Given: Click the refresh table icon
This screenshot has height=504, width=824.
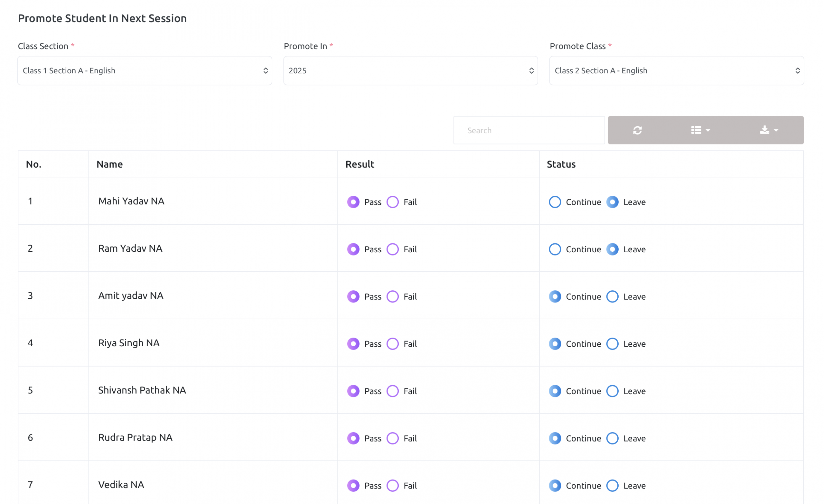Looking at the screenshot, I should [x=637, y=130].
